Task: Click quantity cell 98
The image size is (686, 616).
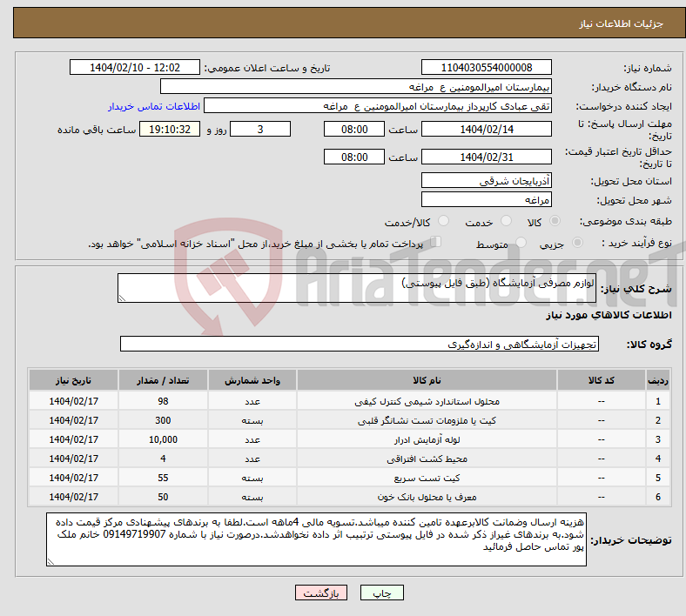Action: coord(163,401)
